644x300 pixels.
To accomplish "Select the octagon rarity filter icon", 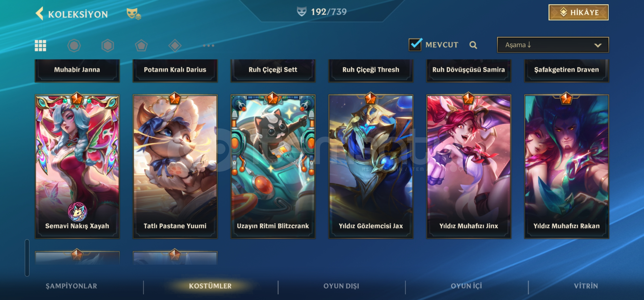I will [74, 46].
